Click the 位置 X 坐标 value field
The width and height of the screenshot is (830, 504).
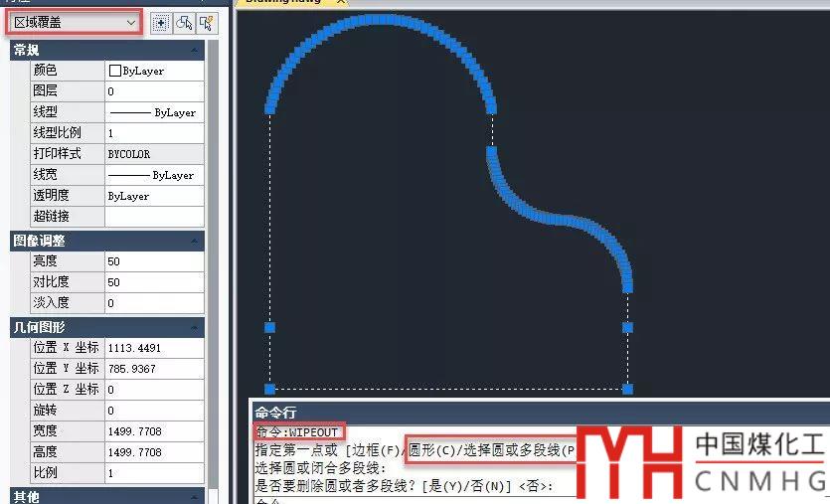pyautogui.click(x=153, y=348)
